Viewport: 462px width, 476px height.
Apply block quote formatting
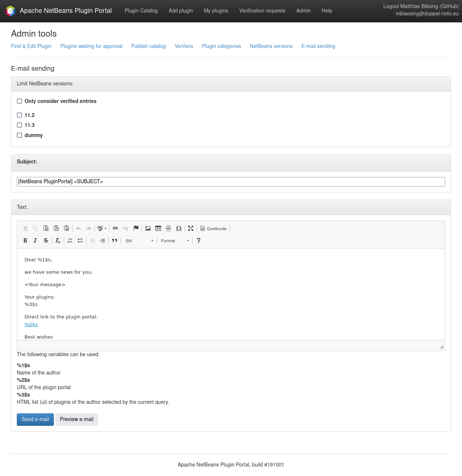pyautogui.click(x=115, y=240)
